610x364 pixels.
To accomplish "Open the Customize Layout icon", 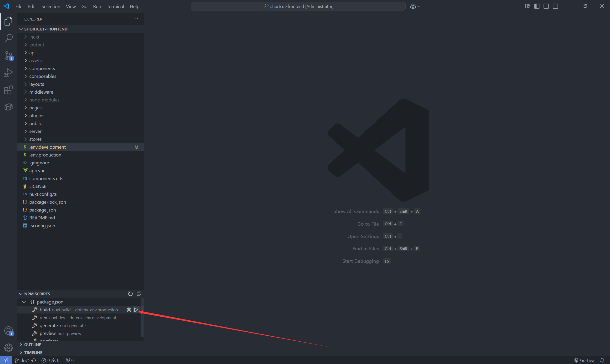I will point(528,6).
